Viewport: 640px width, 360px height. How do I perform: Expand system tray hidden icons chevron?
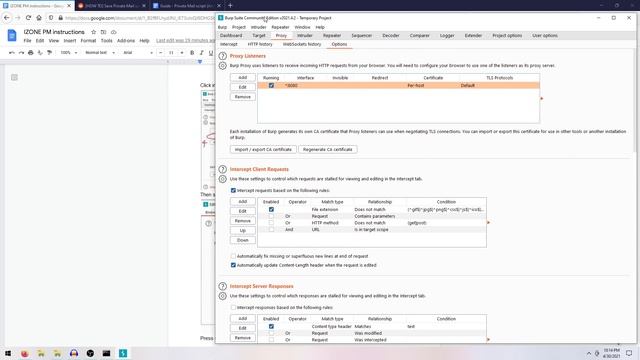(x=589, y=353)
